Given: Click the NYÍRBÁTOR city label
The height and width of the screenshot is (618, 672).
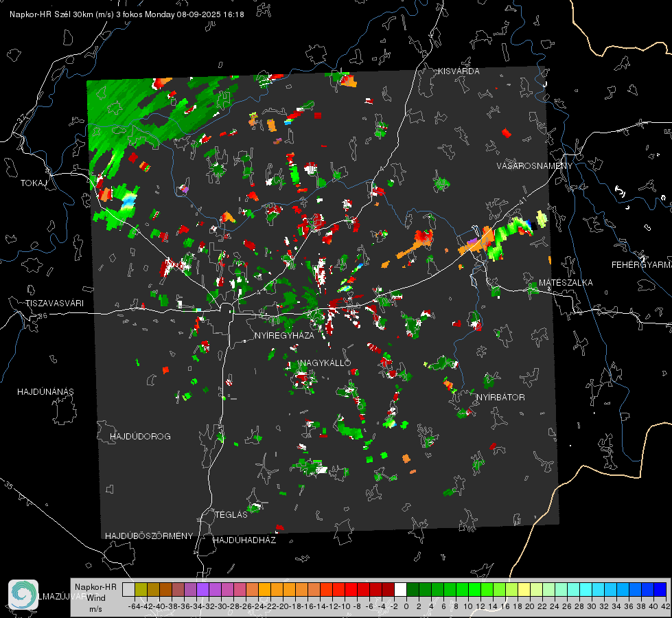Looking at the screenshot, I should point(500,398).
